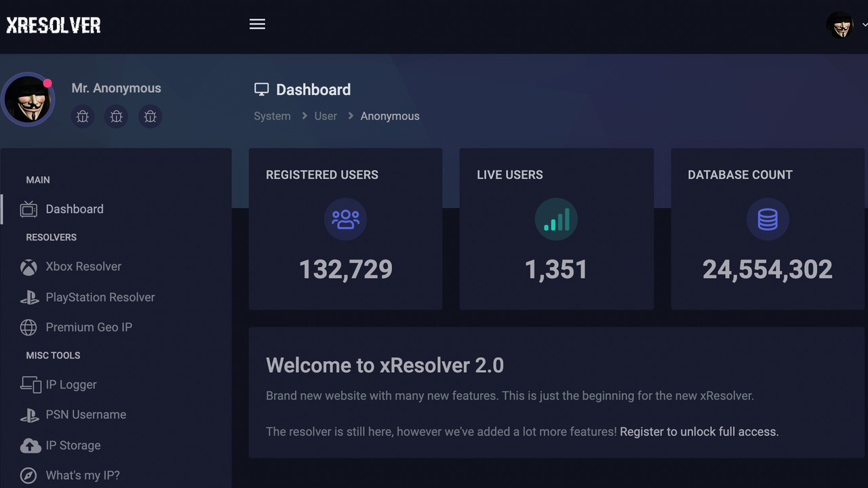Screen dimensions: 868x488
Task: Toggle the hamburger sidebar menu
Action: [x=257, y=24]
